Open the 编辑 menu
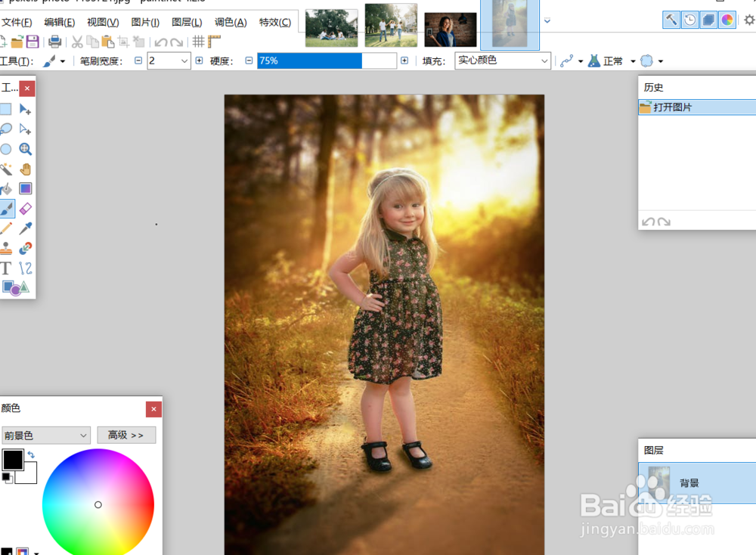756x555 pixels. (60, 23)
